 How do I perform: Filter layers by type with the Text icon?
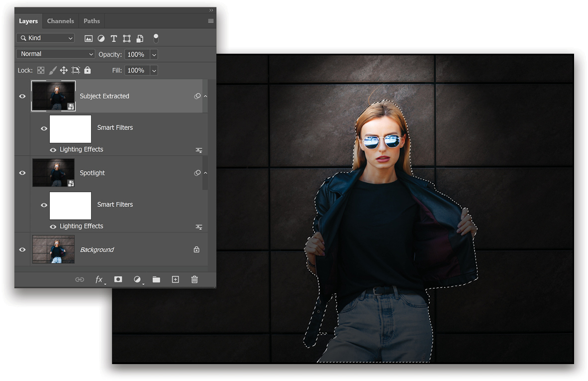(113, 38)
